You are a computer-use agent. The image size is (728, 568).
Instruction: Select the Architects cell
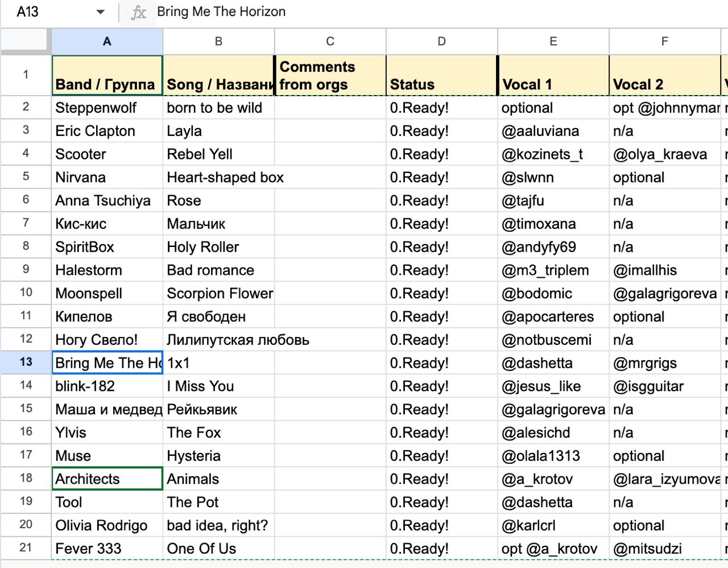[x=107, y=479]
